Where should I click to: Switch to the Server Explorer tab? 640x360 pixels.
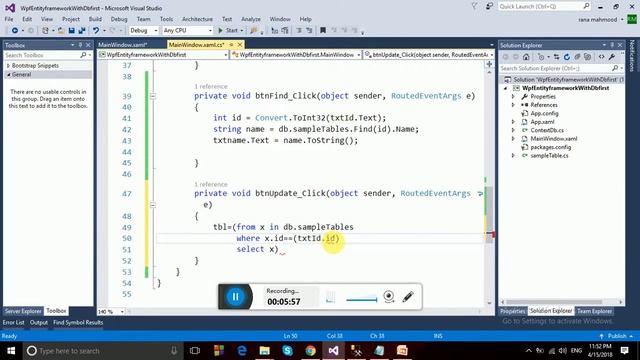[x=23, y=311]
